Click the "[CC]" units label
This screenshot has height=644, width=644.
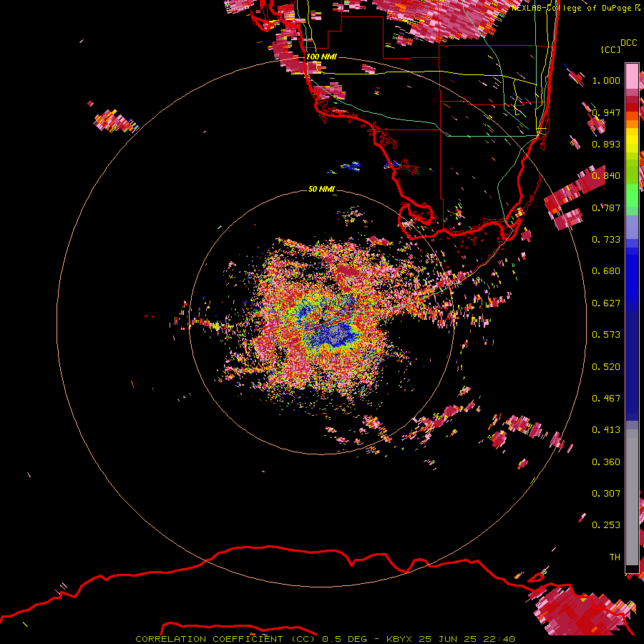point(611,49)
